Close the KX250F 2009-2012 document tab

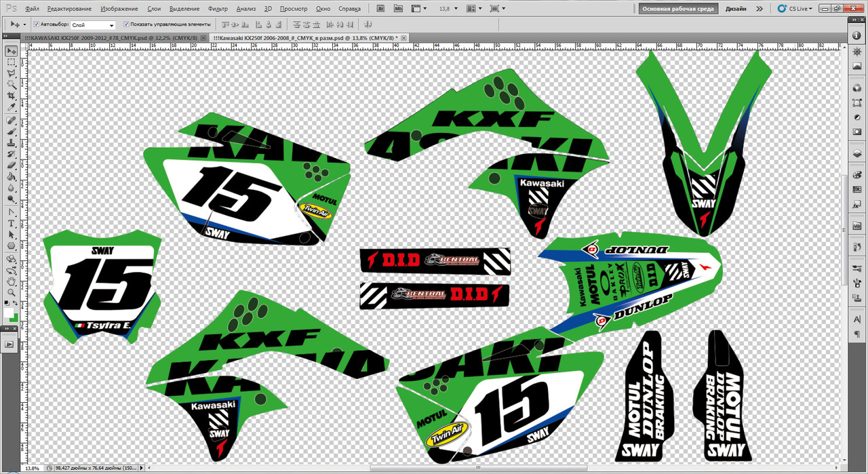pyautogui.click(x=203, y=39)
